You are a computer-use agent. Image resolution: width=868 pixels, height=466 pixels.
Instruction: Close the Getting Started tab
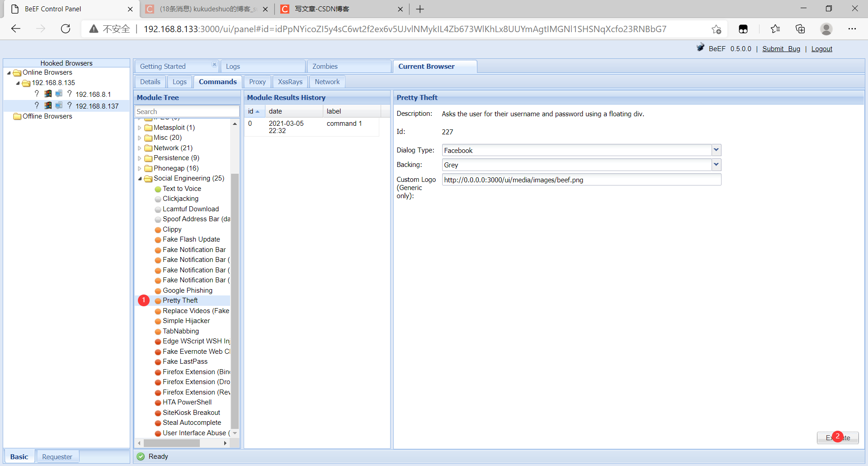pos(214,65)
